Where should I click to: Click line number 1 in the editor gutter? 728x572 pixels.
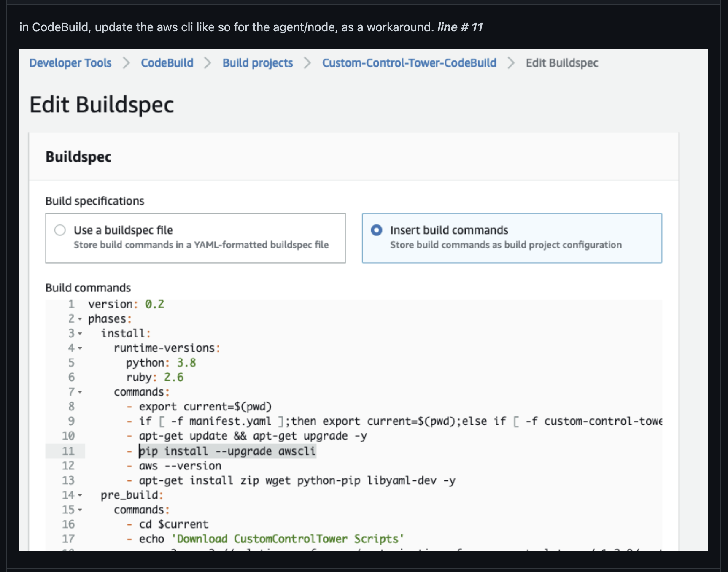(71, 304)
